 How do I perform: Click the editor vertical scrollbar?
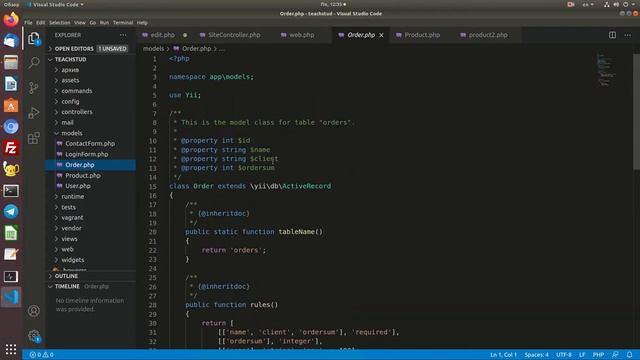636,111
